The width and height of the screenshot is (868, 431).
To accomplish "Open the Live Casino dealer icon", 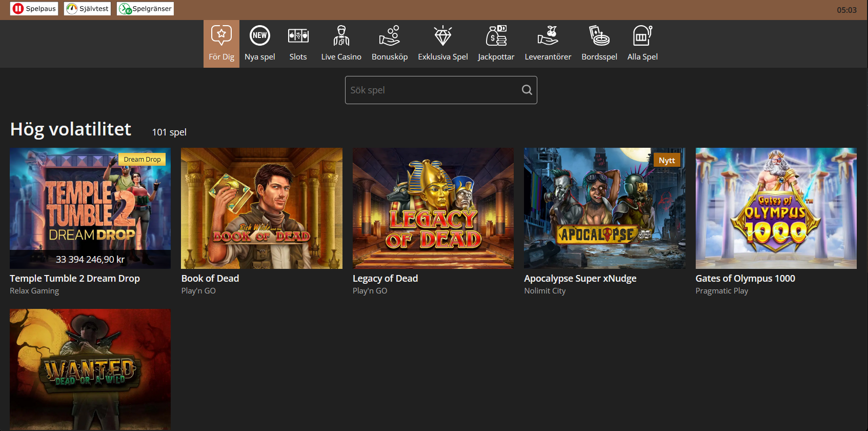I will click(x=341, y=35).
